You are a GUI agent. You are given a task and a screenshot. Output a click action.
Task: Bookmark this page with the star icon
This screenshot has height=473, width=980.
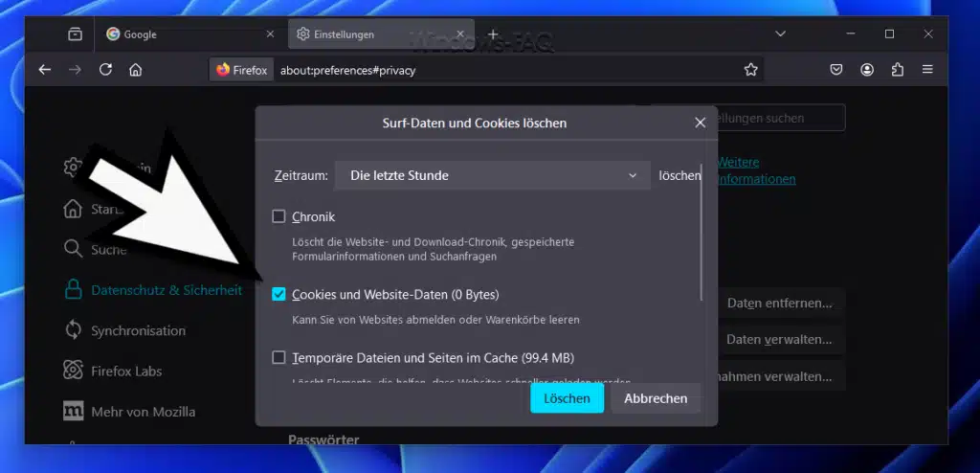click(750, 70)
